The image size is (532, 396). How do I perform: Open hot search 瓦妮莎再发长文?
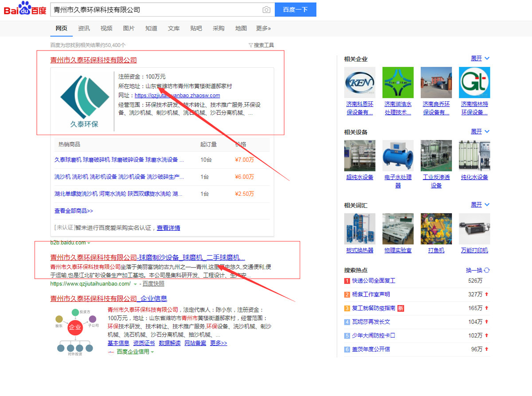371,322
